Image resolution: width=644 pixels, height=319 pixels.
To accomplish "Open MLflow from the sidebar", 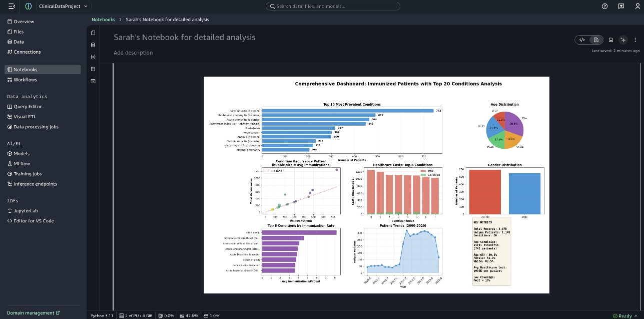I will [x=22, y=164].
